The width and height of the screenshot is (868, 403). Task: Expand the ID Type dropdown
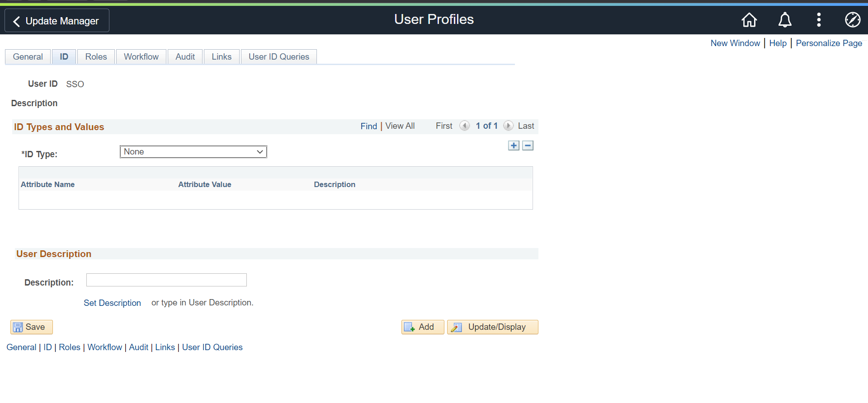[193, 152]
